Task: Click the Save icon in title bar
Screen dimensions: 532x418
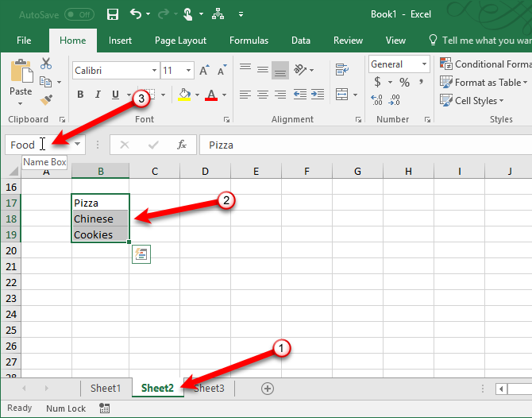Action: 113,14
